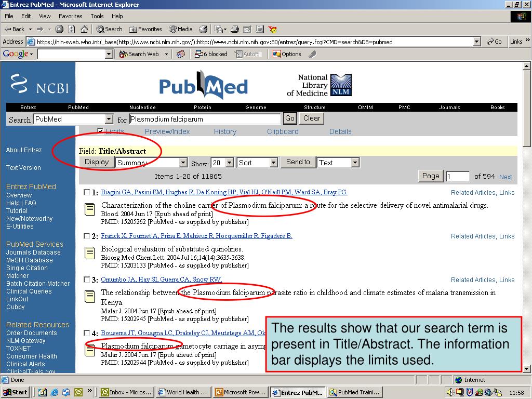Open the History toolbar icon
The width and height of the screenshot is (532, 399).
tap(203, 29)
